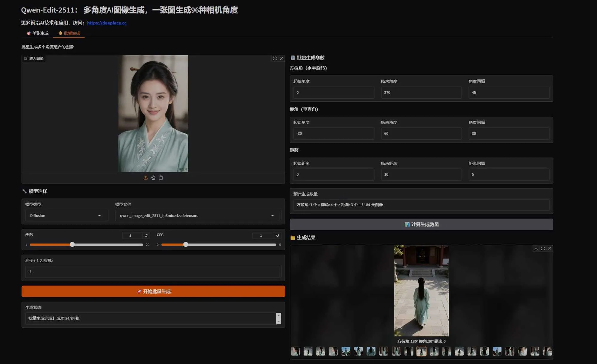The image size is (597, 364).
Task: Upload a new input image
Action: tap(146, 178)
